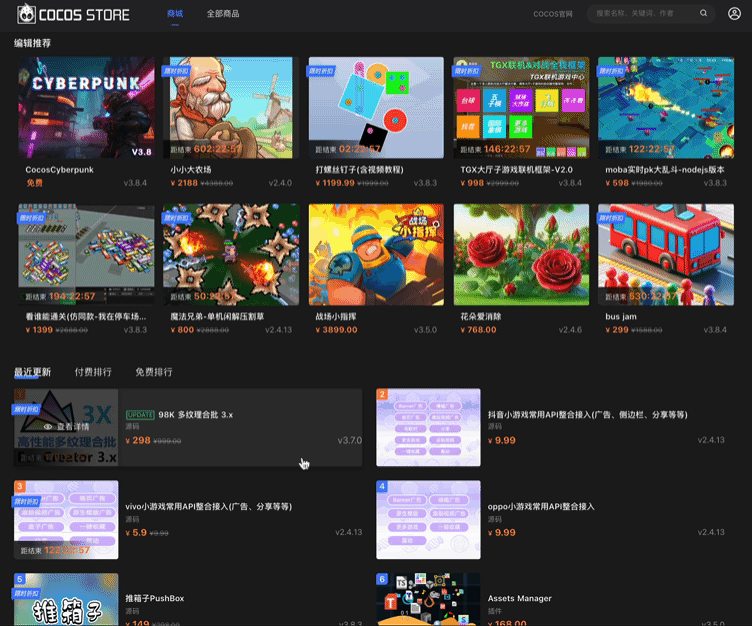Click the 打螺丝钉子(含视频教程) title
The image size is (752, 626).
359,170
